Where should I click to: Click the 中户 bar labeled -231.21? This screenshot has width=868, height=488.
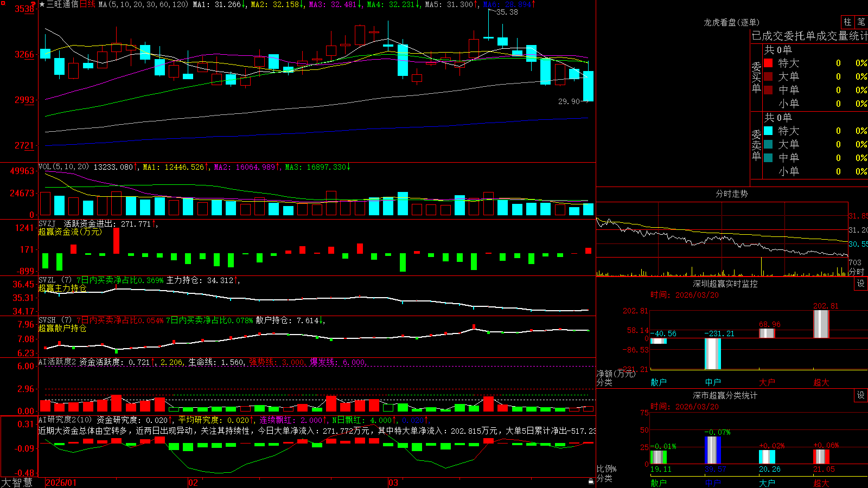coord(713,354)
